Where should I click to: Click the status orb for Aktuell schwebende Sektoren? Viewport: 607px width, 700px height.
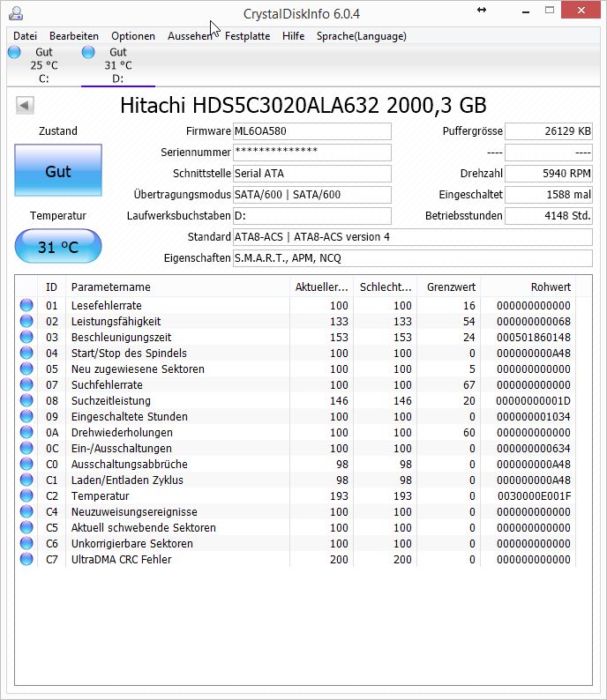[26, 527]
